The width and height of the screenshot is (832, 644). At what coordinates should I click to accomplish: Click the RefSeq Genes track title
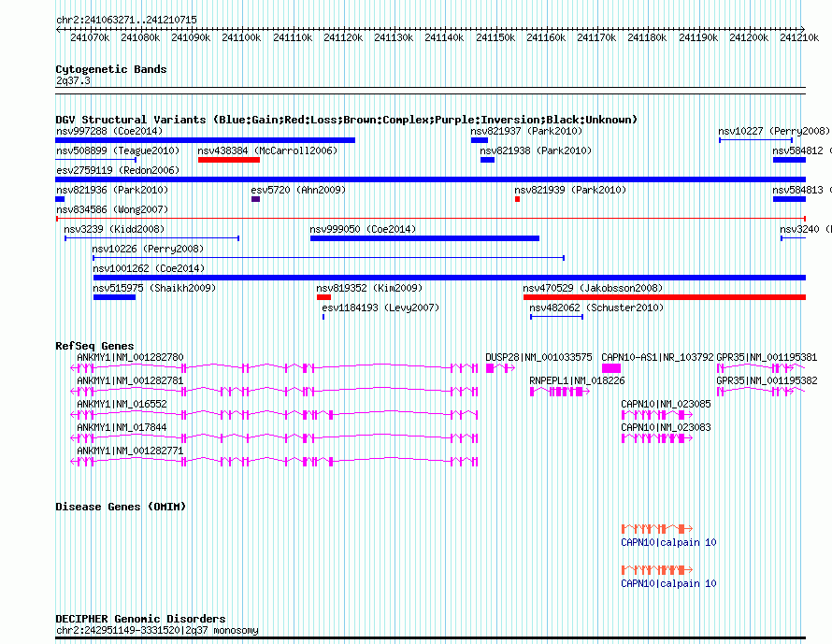[94, 346]
